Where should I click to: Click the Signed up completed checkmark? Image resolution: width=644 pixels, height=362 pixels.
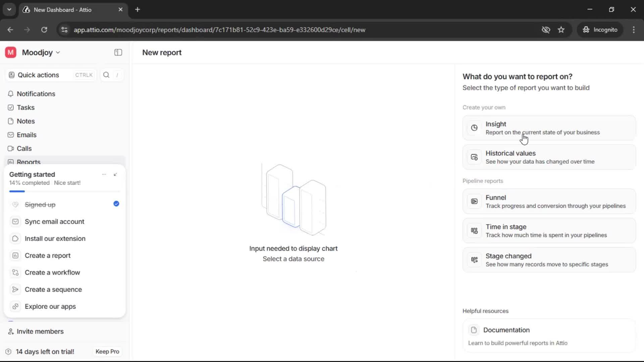tap(116, 204)
